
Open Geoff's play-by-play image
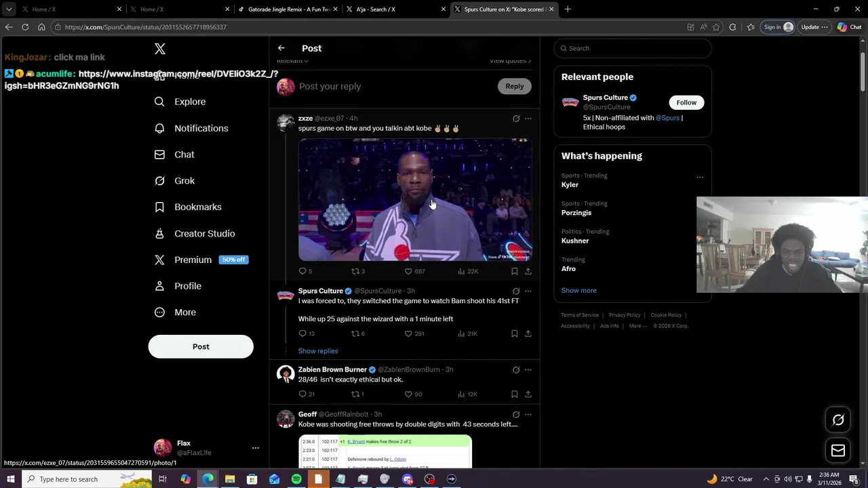click(385, 452)
